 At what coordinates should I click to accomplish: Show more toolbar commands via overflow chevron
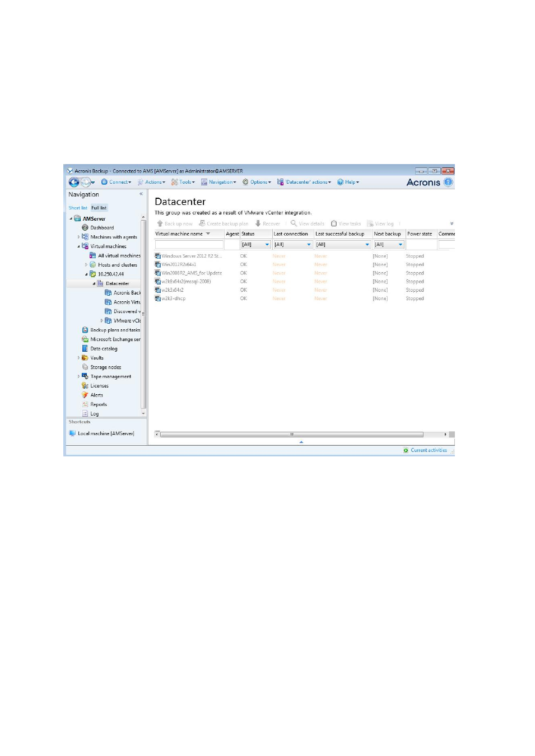point(452,223)
